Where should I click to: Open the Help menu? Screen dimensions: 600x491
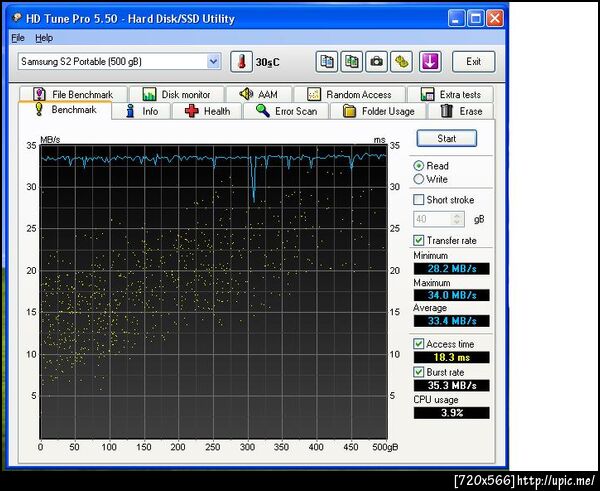point(44,38)
